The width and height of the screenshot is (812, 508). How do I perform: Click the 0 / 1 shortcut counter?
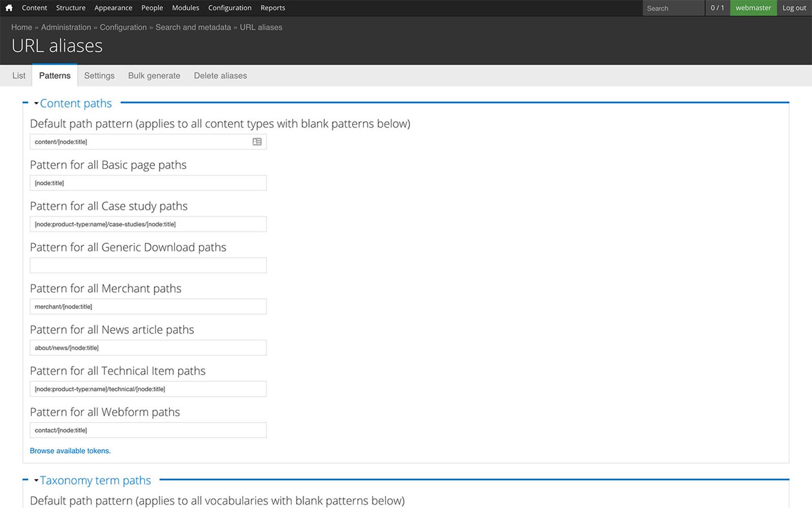tap(717, 8)
